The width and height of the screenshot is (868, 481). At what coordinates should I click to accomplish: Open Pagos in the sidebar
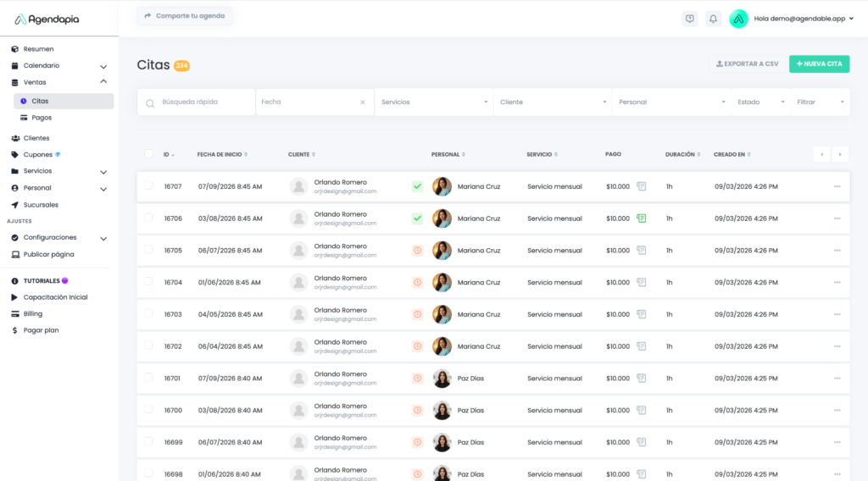click(x=42, y=118)
